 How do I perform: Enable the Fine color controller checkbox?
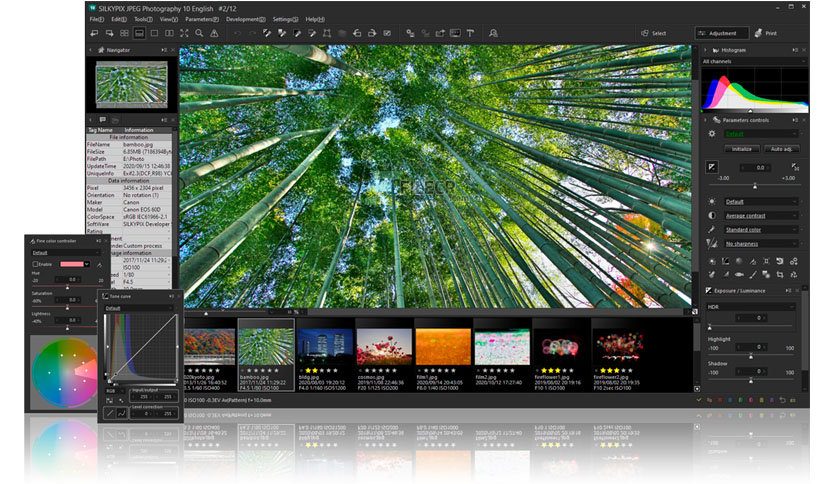35,264
